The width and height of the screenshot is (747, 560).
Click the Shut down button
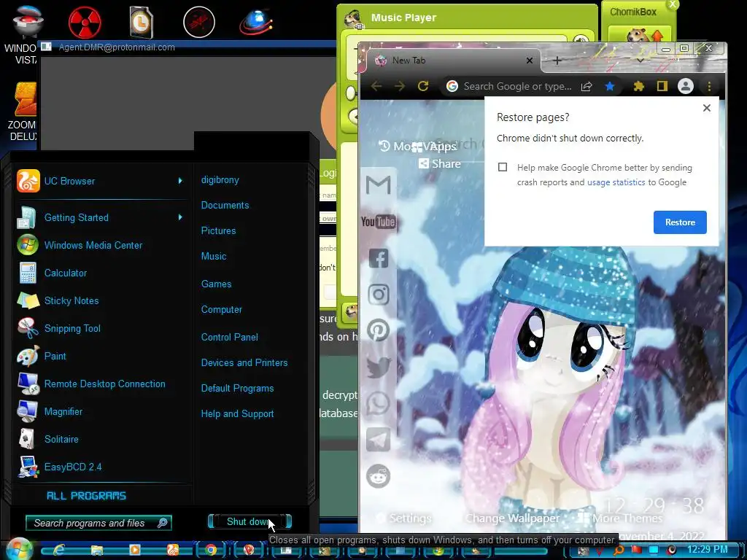pos(249,521)
